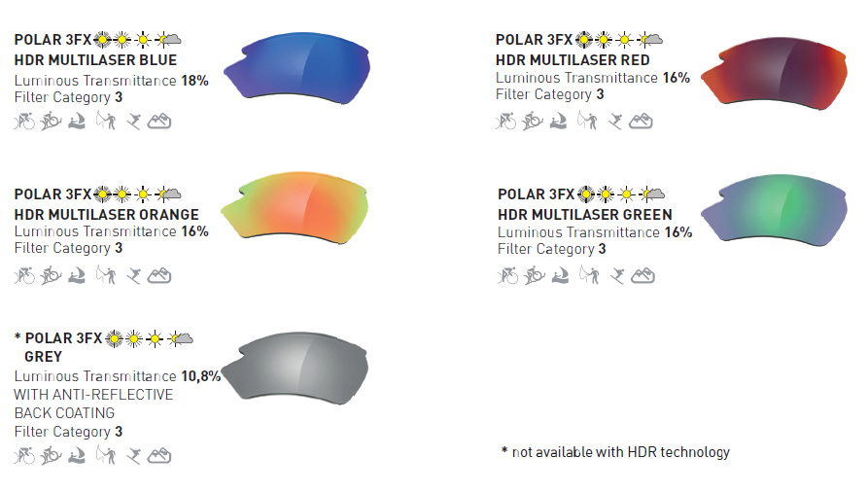Select the blue Multilaser lens image
This screenshot has width=868, height=493.
(x=296, y=67)
